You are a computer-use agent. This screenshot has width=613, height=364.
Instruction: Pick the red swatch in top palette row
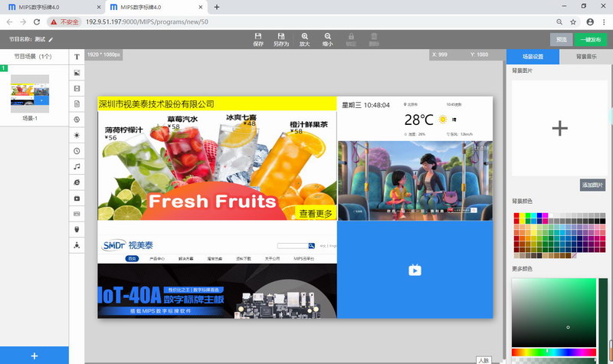pos(516,215)
